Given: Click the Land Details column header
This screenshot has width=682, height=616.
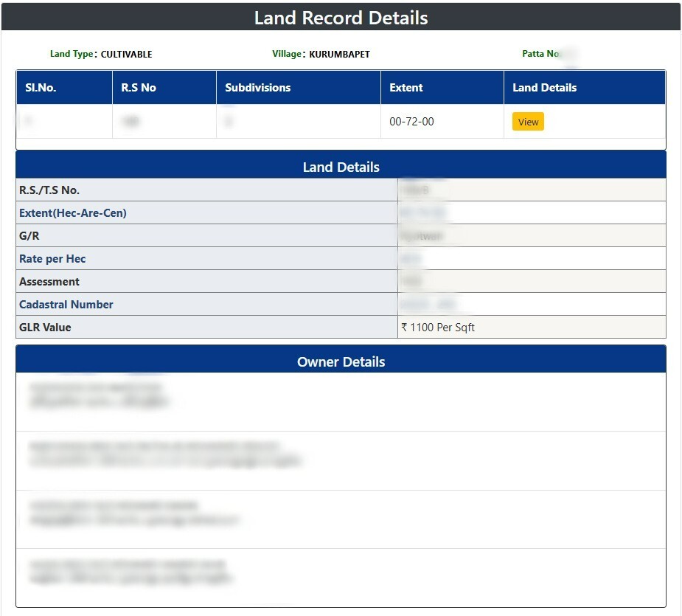Looking at the screenshot, I should point(544,87).
